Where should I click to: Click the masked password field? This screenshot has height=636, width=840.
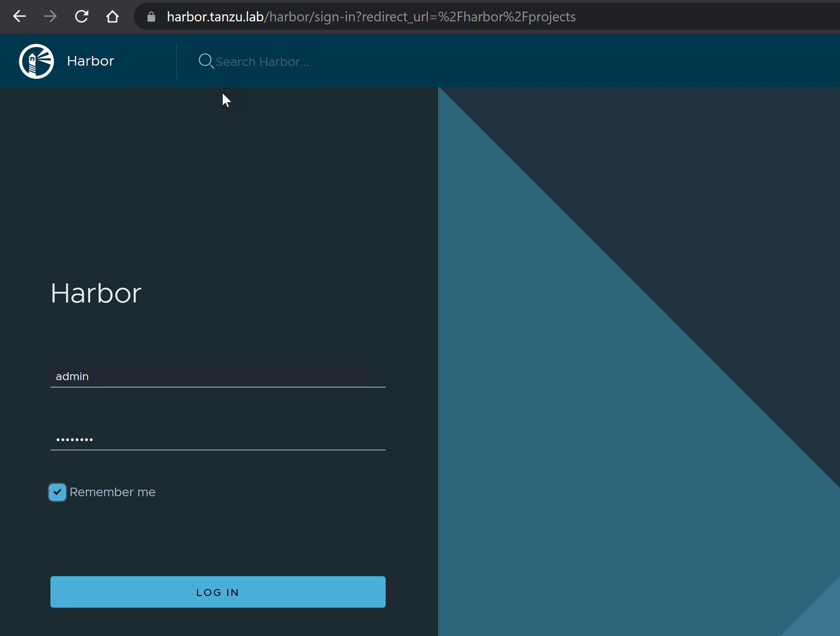tap(217, 439)
